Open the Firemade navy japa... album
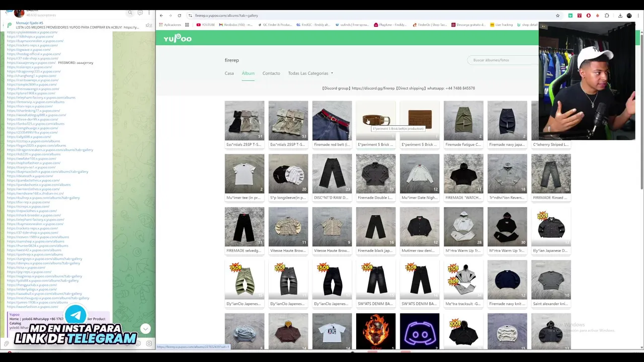This screenshot has width=644, height=362. point(507,124)
